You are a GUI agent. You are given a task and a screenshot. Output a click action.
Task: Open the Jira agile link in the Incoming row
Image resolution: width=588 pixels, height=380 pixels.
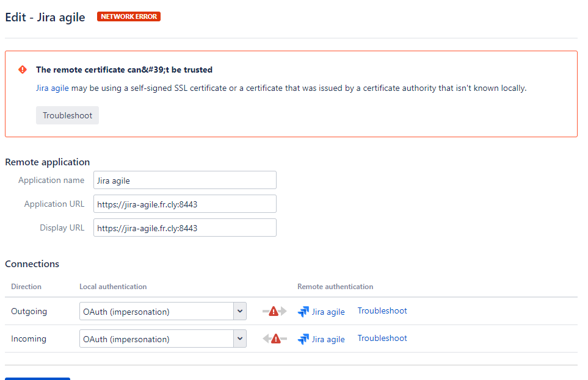[328, 339]
